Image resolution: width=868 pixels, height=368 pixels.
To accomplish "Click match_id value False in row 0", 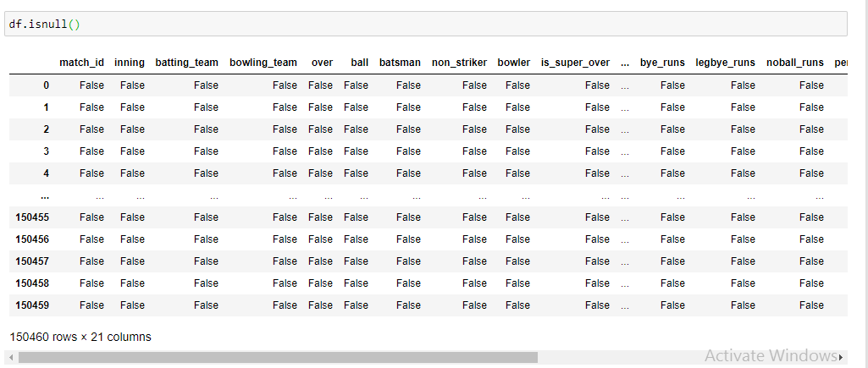I will 91,85.
